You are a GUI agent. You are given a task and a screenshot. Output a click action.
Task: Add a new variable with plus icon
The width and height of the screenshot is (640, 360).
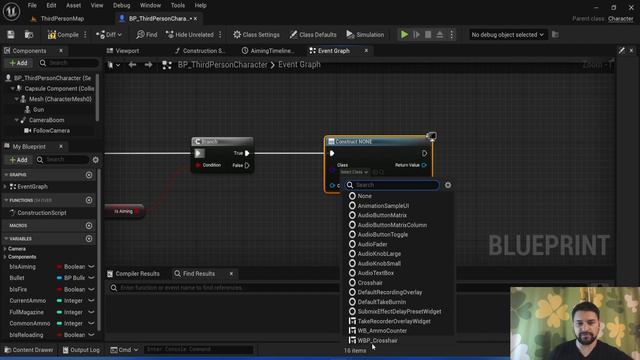[x=89, y=239]
